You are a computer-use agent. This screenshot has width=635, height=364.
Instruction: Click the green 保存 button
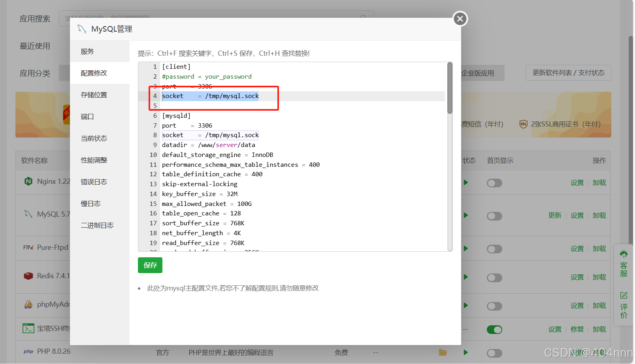click(150, 265)
